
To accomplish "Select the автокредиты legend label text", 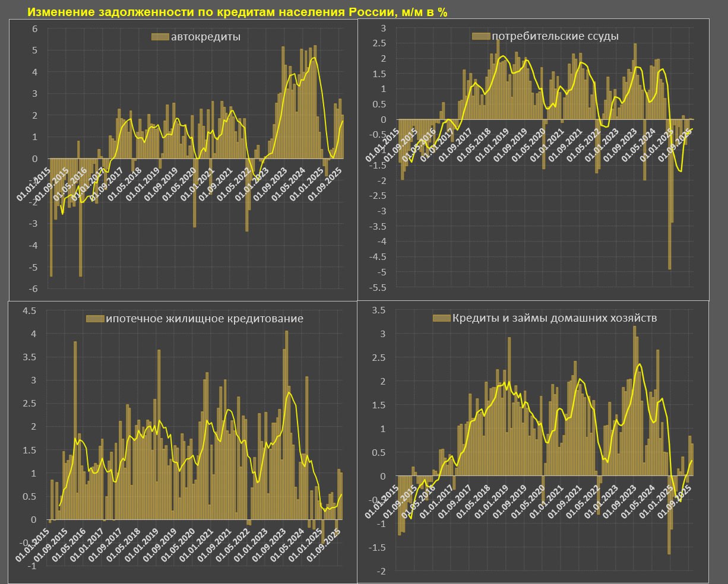I will point(205,37).
